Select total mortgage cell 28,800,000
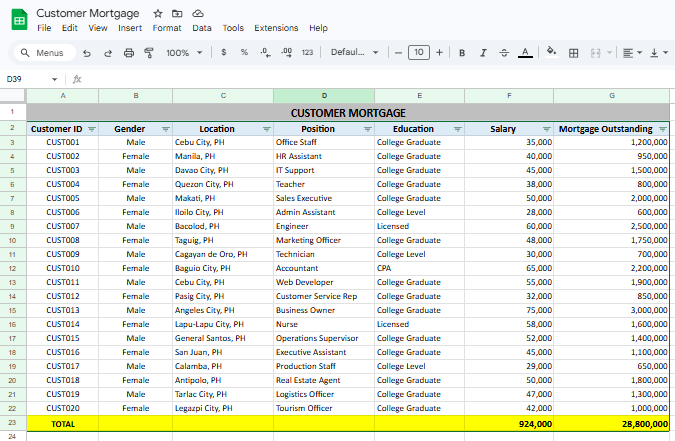This screenshot has width=675, height=441. tap(611, 424)
